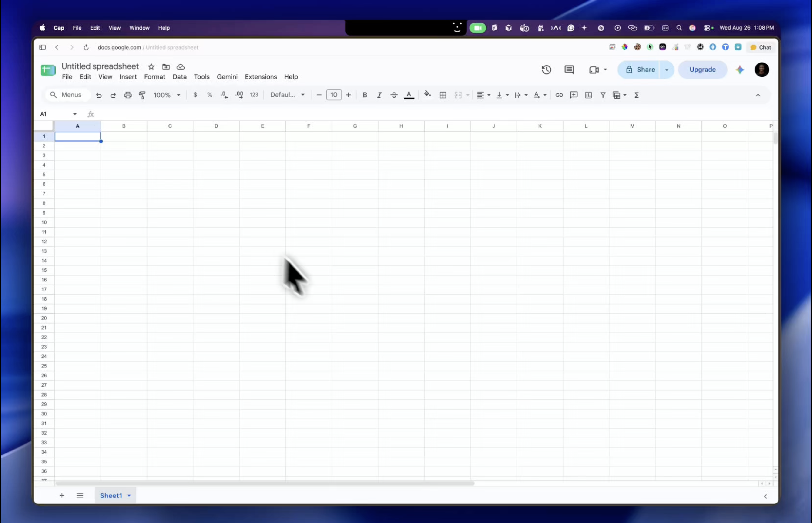Add a new sheet
The height and width of the screenshot is (523, 812).
(x=62, y=496)
